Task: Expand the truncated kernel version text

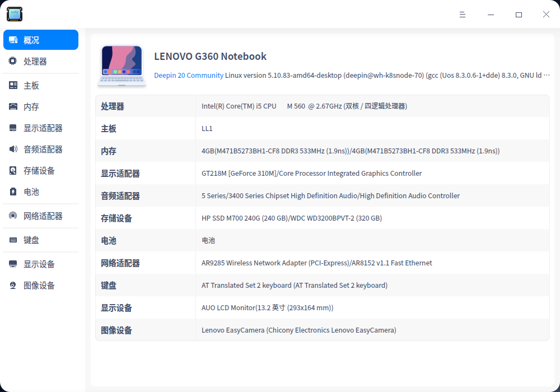Action: (547, 75)
